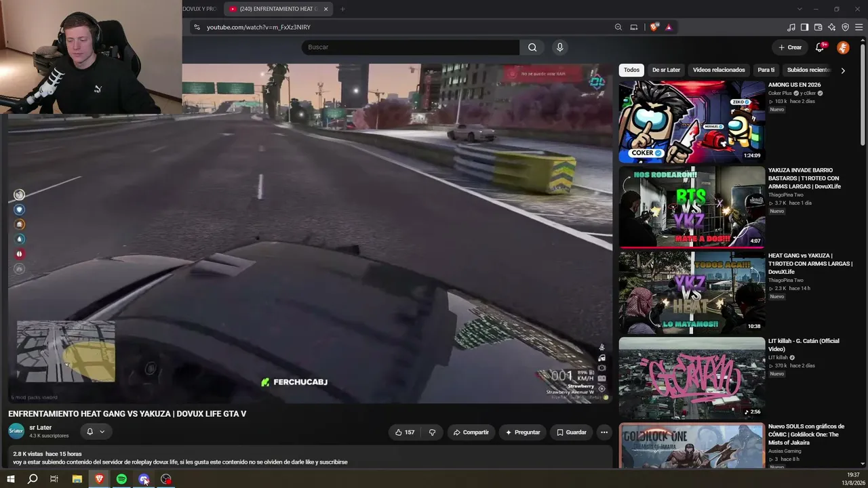Viewport: 868px width, 488px height.
Task: Open the media controls music note icon
Action: click(x=791, y=27)
